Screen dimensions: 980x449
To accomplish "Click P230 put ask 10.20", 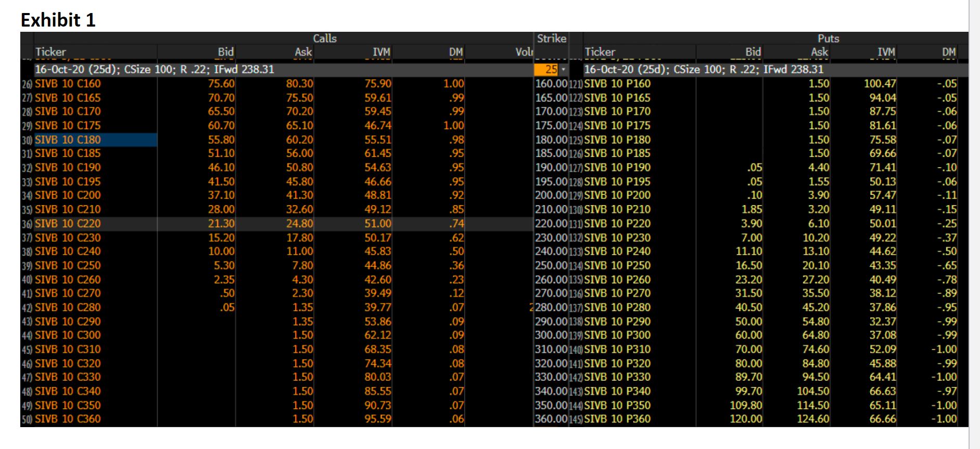I will (x=816, y=238).
